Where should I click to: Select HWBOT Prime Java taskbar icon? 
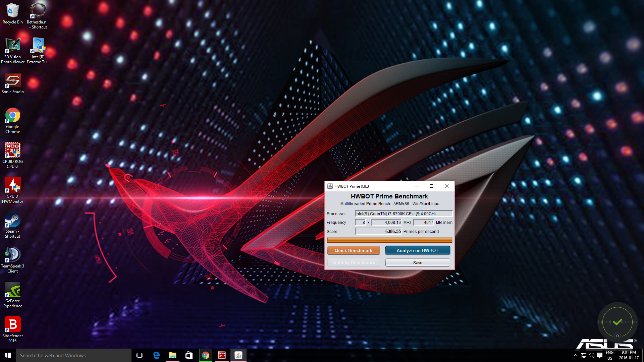point(238,355)
